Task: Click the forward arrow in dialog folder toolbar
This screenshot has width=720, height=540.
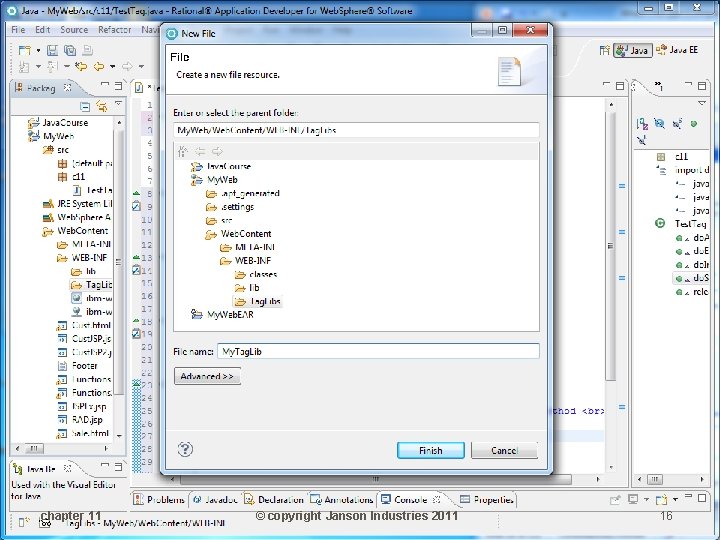Action: coord(217,151)
